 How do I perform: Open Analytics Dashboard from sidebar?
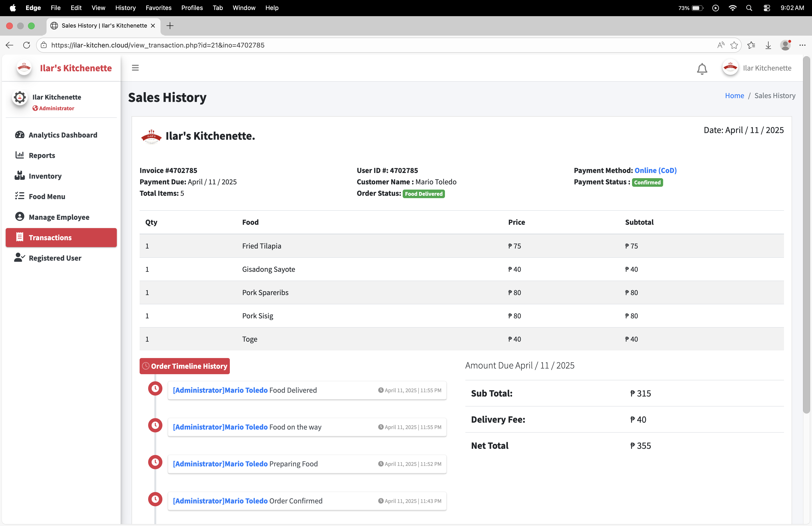[x=63, y=135]
